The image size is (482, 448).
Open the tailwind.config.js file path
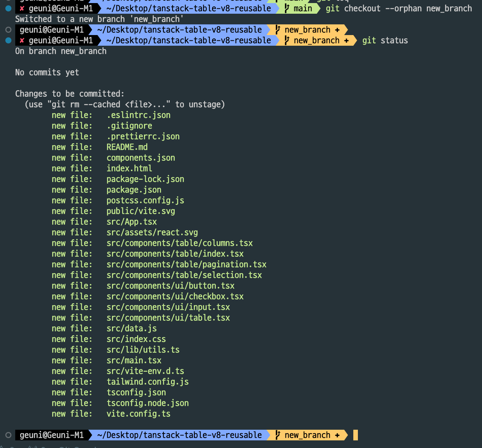coord(148,382)
